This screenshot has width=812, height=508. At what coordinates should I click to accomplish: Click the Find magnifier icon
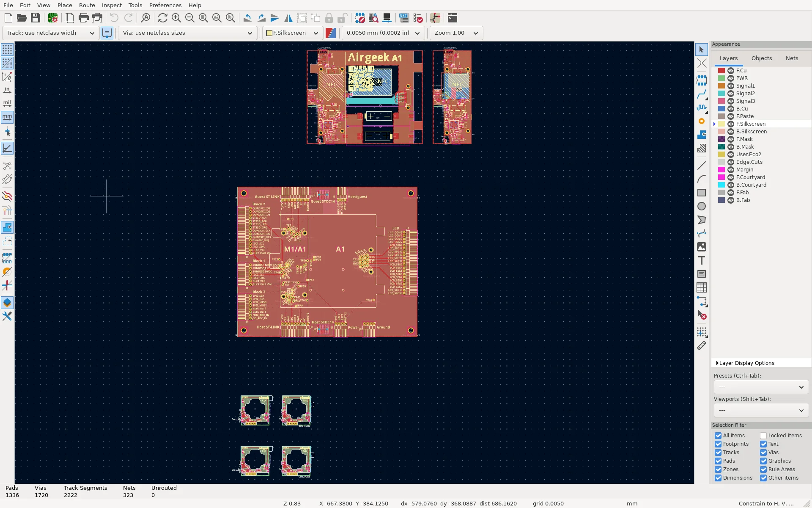tap(145, 18)
